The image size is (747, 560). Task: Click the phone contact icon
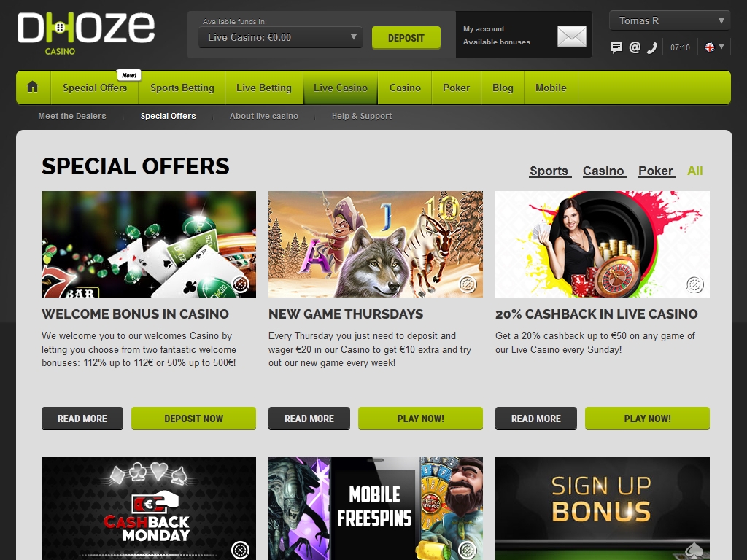651,47
